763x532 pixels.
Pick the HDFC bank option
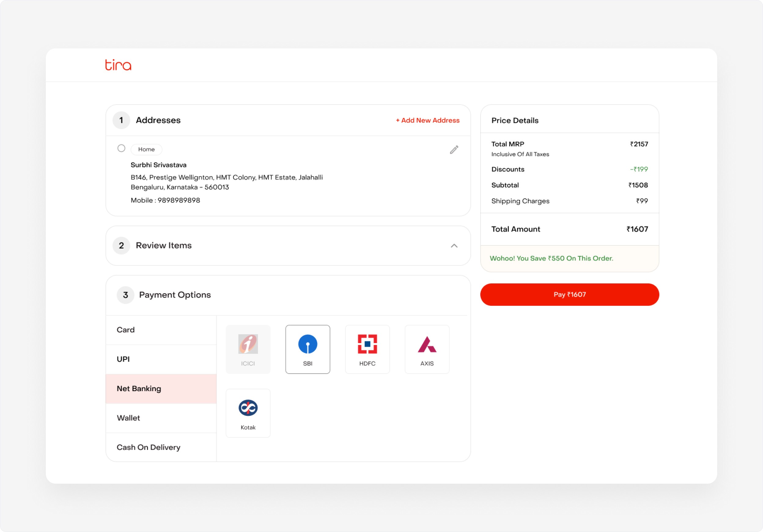pyautogui.click(x=367, y=349)
